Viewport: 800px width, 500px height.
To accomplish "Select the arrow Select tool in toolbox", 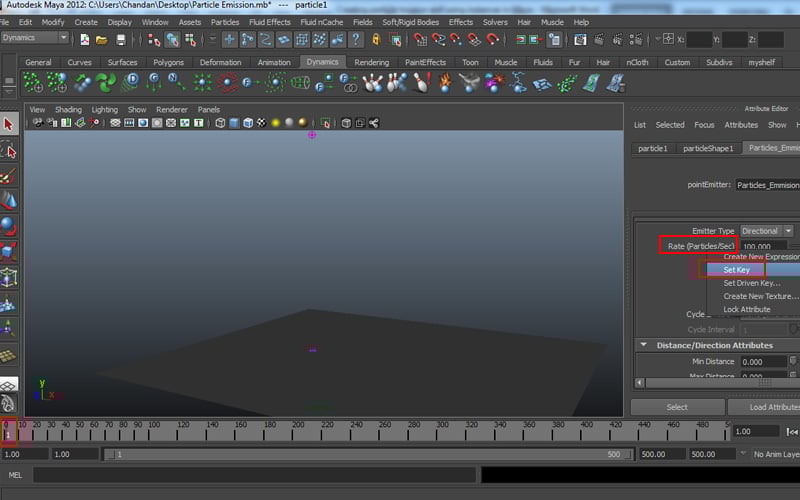I will click(9, 124).
